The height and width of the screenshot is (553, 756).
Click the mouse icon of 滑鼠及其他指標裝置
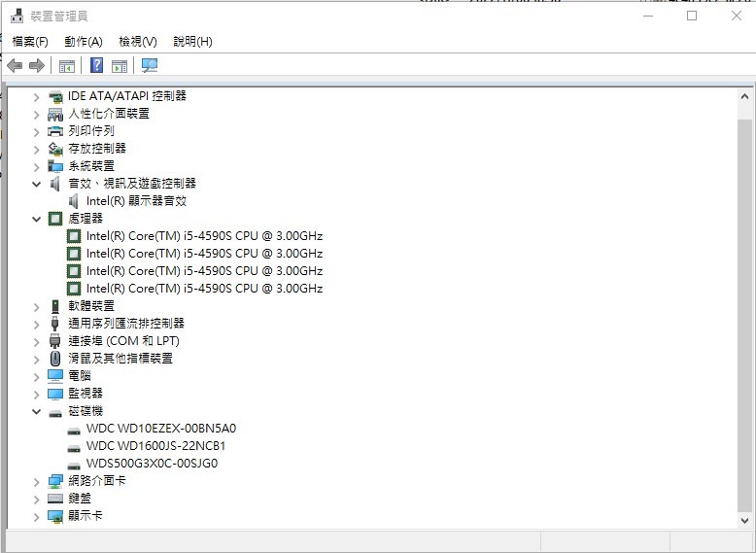[55, 359]
